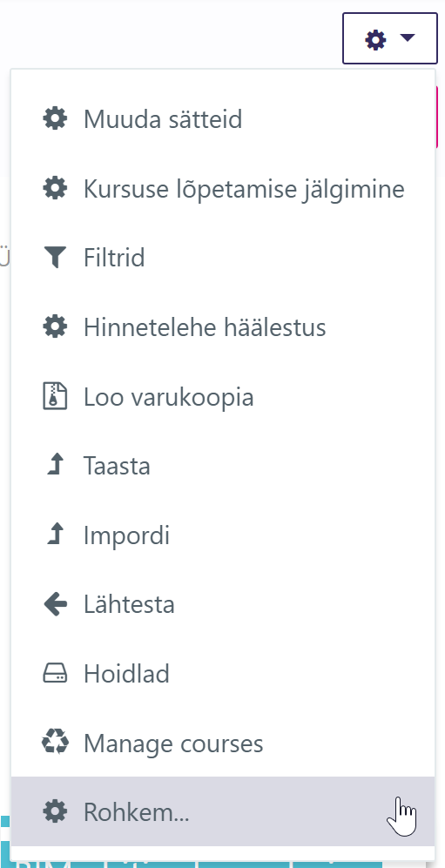Open the Rohkem... menu item
445x868 pixels.
click(223, 811)
